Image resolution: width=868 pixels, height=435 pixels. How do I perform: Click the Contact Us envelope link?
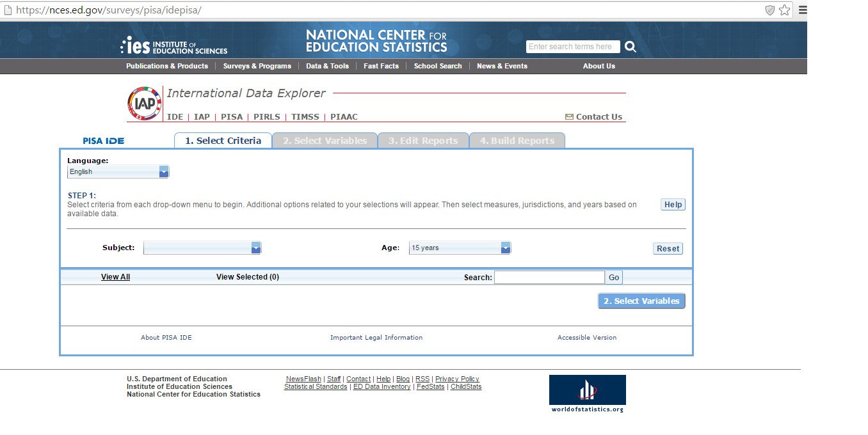point(593,116)
